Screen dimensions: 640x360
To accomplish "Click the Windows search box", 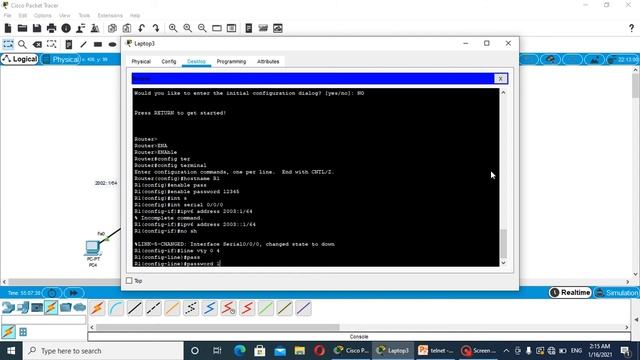I will (x=103, y=351).
